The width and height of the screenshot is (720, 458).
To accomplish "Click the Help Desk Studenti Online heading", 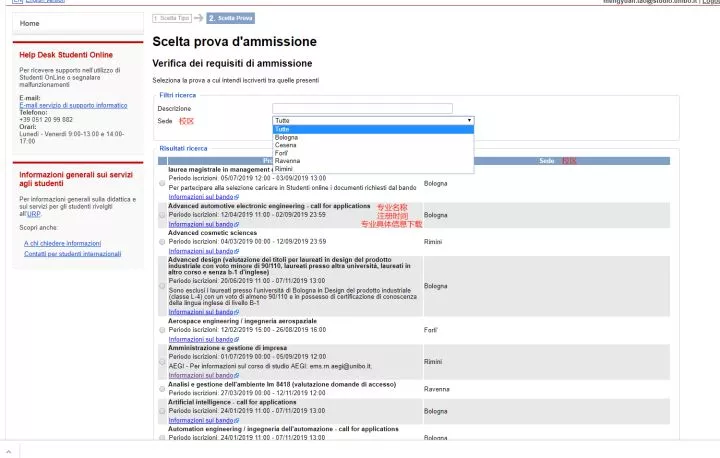I will [66, 55].
